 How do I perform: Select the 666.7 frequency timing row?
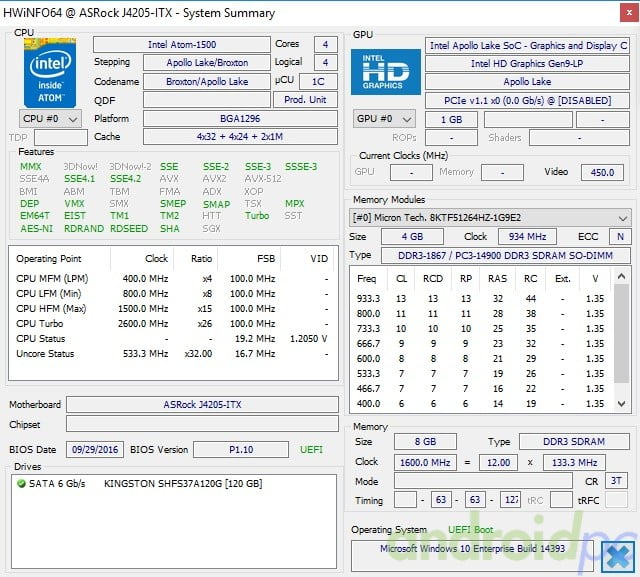(481, 344)
